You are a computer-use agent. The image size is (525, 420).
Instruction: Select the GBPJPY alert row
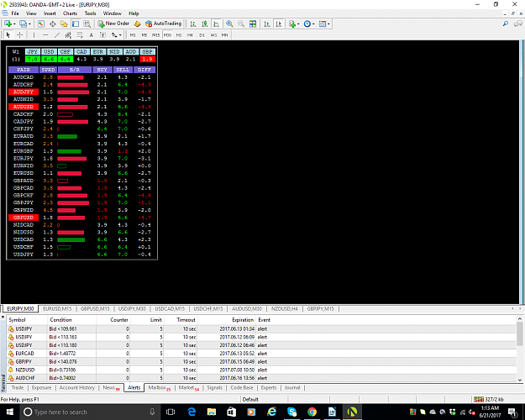tap(261, 362)
